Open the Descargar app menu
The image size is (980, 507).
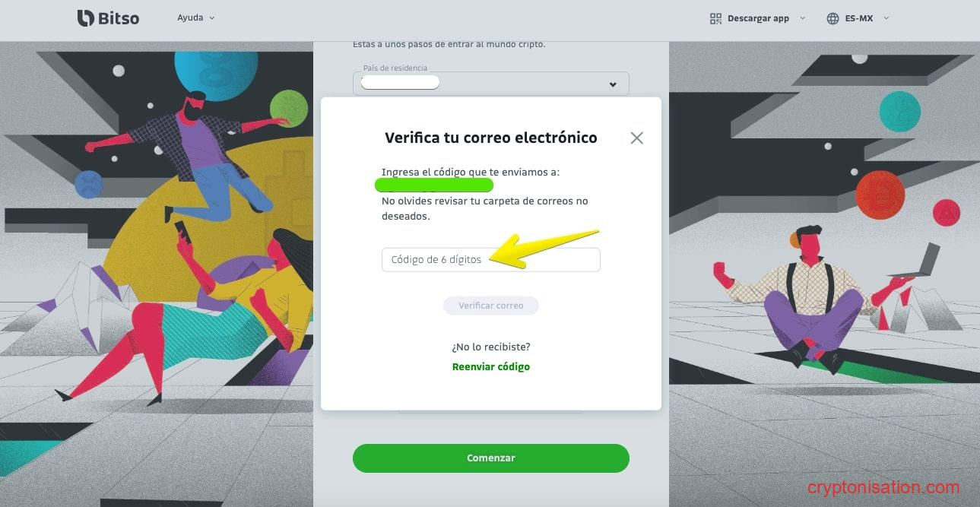tap(758, 18)
